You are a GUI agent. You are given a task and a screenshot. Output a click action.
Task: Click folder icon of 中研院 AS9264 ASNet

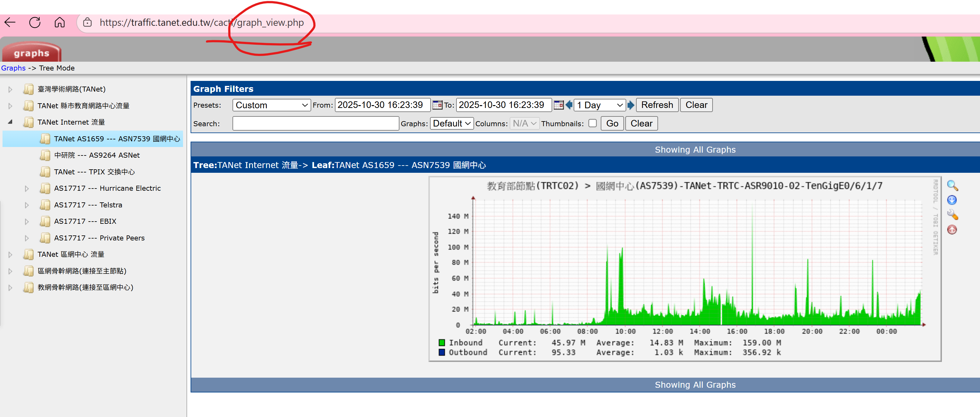pos(45,155)
